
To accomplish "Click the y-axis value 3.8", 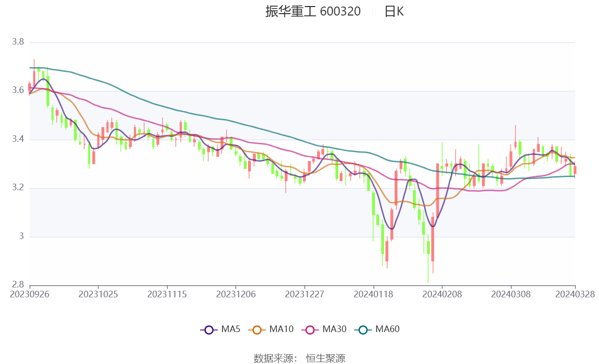I will point(18,42).
